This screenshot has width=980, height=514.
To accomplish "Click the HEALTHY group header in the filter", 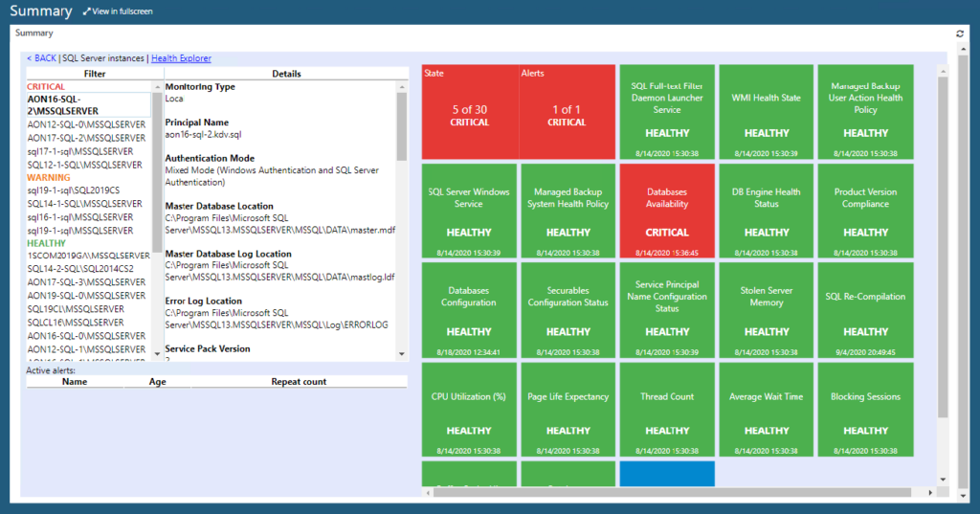I will [x=46, y=243].
